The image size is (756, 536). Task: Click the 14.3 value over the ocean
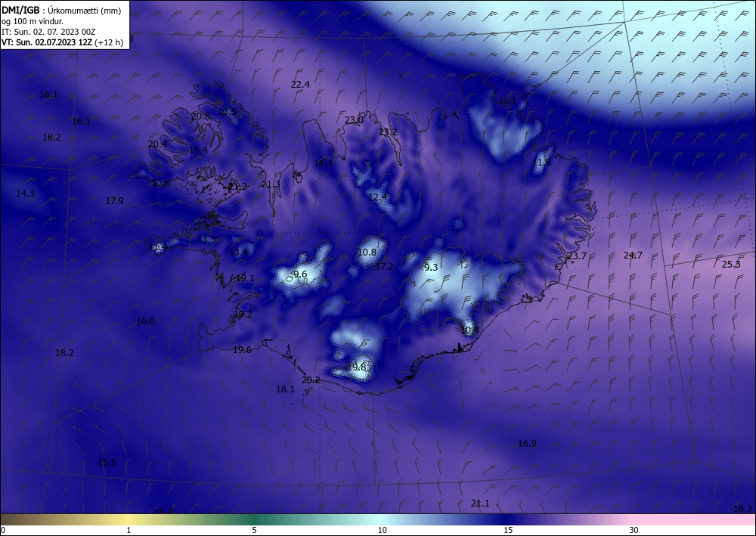coord(25,194)
